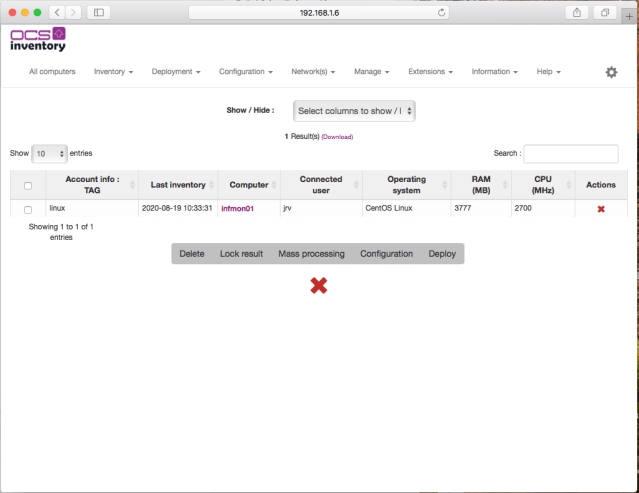639x493 pixels.
Task: Change the Show entries count dropdown
Action: click(x=49, y=153)
